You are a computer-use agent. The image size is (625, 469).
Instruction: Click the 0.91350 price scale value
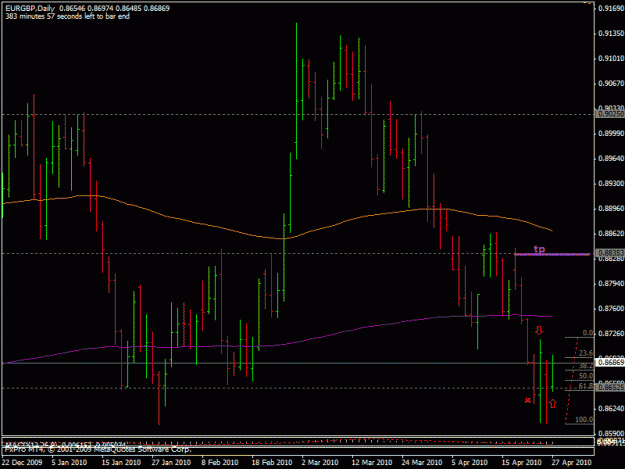(x=611, y=33)
